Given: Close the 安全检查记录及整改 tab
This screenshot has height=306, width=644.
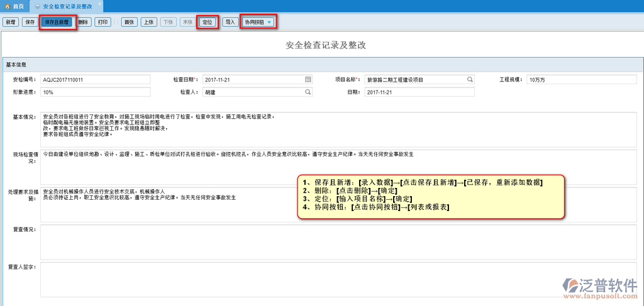Looking at the screenshot, I should (x=100, y=3).
